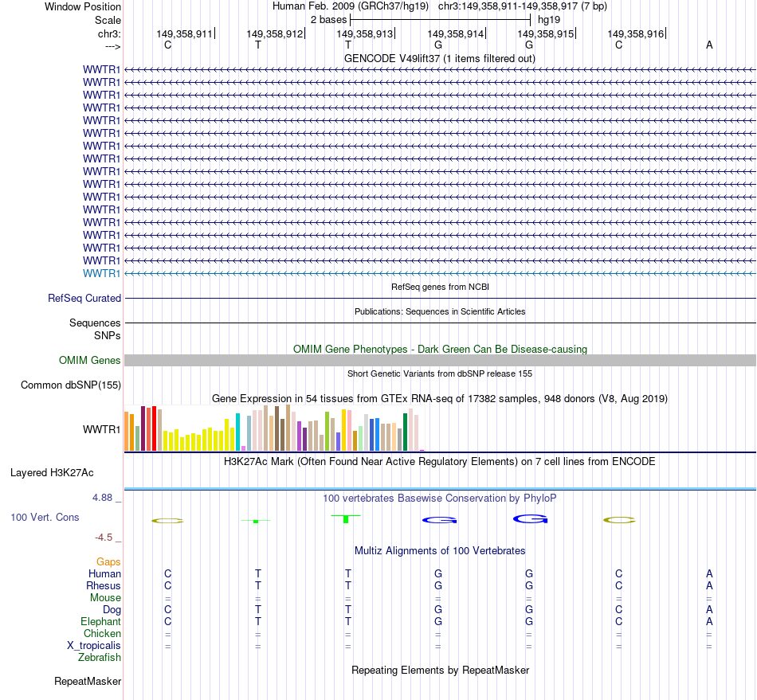Open 100 vertebrates Basewise Conservation by PhyloP title
757x700 pixels.
pos(439,498)
